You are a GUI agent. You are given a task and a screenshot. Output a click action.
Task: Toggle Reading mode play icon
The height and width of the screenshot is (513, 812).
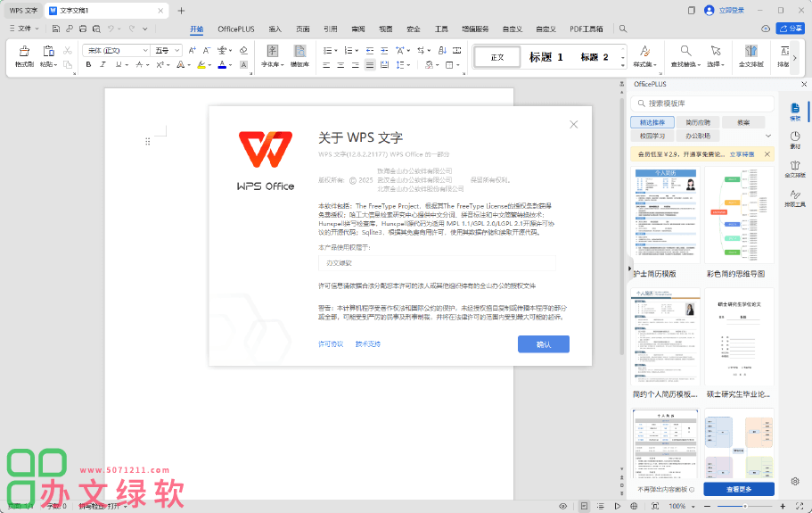tap(618, 506)
